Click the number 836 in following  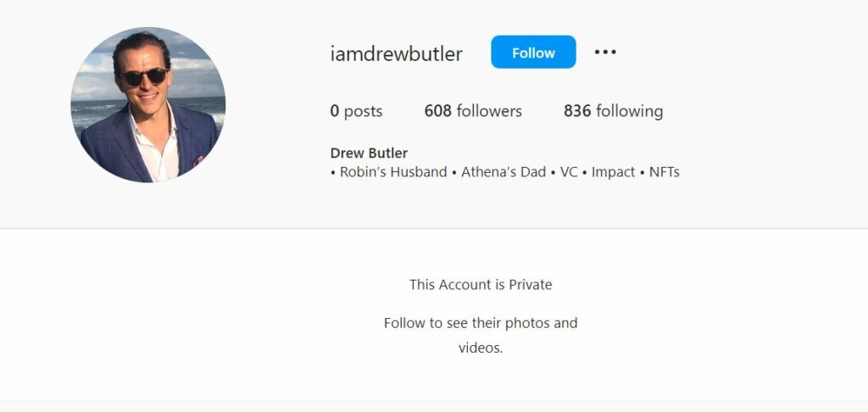tap(577, 111)
